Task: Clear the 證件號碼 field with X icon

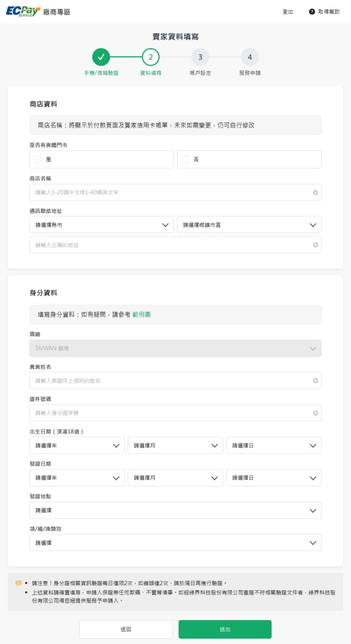Action: coord(315,413)
